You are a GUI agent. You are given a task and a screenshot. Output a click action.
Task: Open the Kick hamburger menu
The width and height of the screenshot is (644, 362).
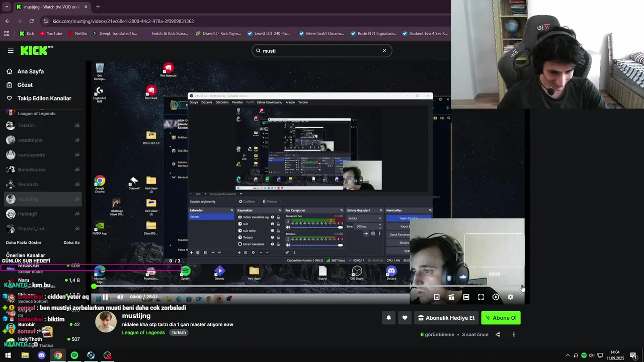pyautogui.click(x=11, y=51)
